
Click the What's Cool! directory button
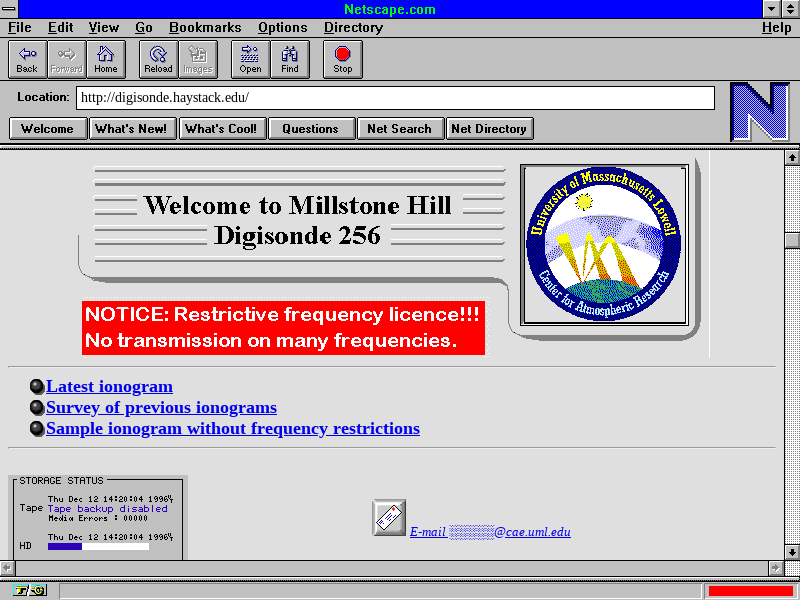[x=221, y=129]
